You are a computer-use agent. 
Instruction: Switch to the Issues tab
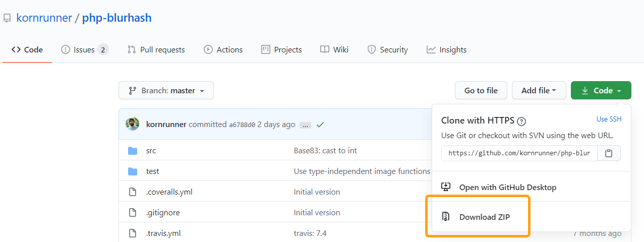pos(84,49)
